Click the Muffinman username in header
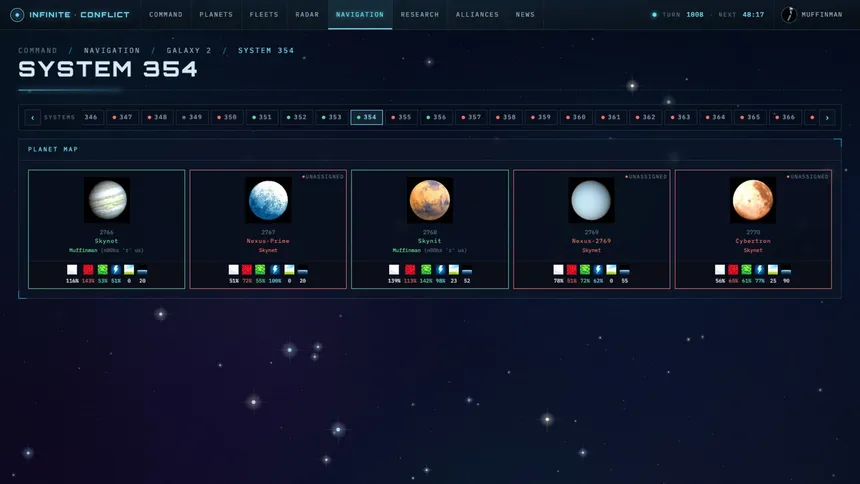The height and width of the screenshot is (484, 860). tap(822, 15)
